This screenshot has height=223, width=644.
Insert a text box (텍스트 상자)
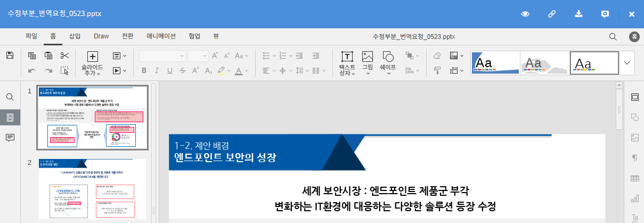point(347,63)
